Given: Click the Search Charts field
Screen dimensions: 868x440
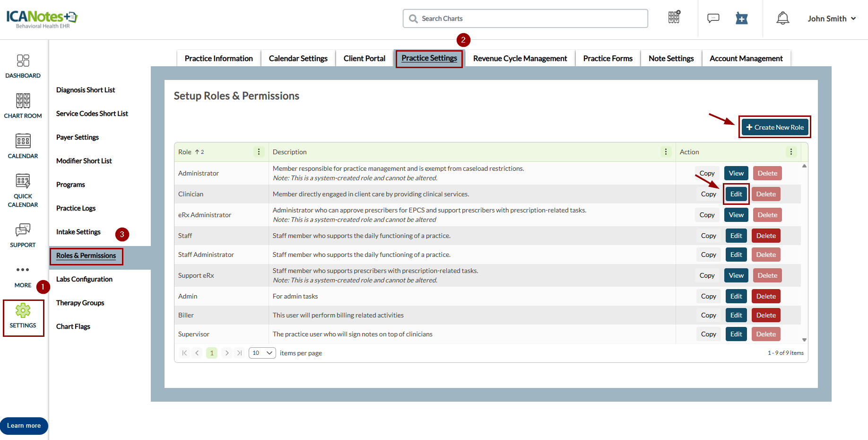Looking at the screenshot, I should point(525,18).
